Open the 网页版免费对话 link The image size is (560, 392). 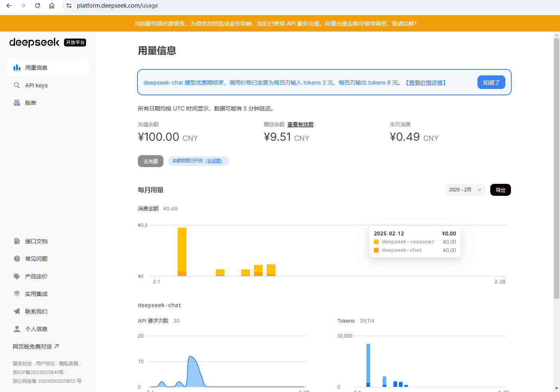coord(36,347)
